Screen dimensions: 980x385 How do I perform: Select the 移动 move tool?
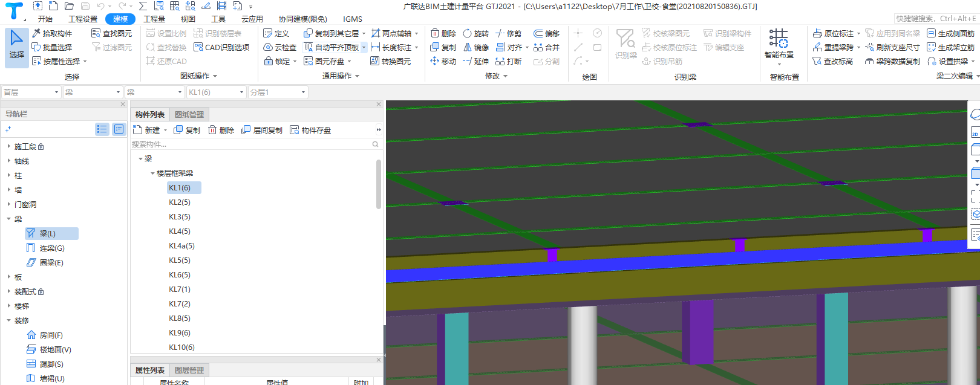click(443, 61)
